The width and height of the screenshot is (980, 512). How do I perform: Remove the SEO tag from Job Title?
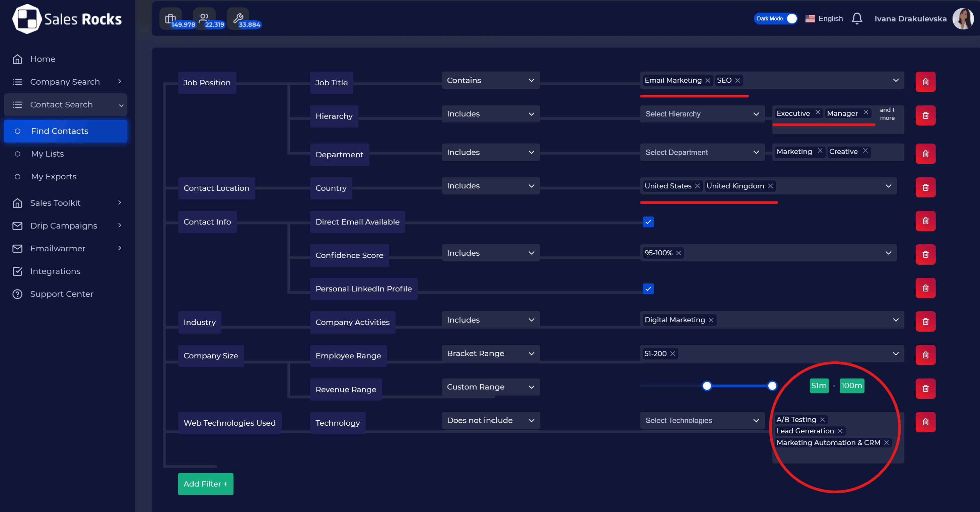pos(738,81)
